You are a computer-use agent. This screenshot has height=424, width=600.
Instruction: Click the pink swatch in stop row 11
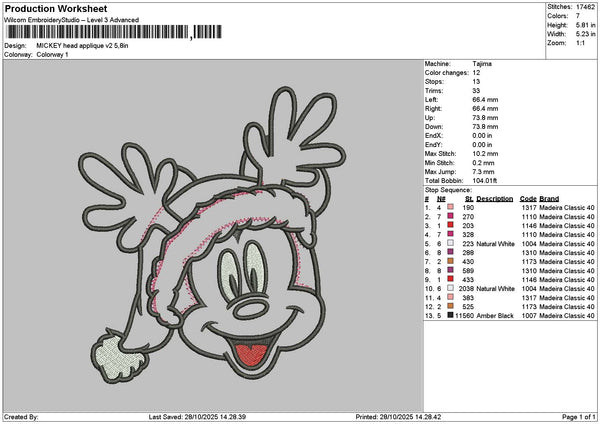450,297
